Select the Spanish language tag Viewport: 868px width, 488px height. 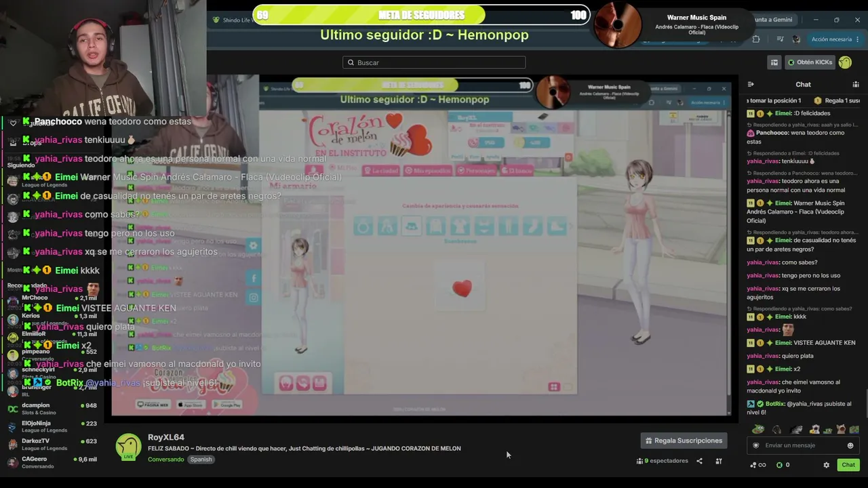201,460
